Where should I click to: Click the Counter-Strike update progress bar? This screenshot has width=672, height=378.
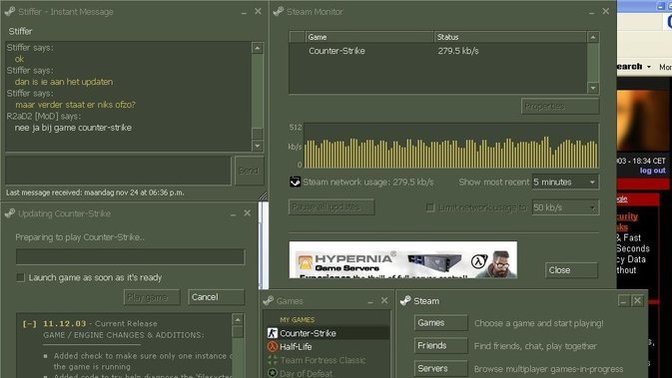coord(130,257)
